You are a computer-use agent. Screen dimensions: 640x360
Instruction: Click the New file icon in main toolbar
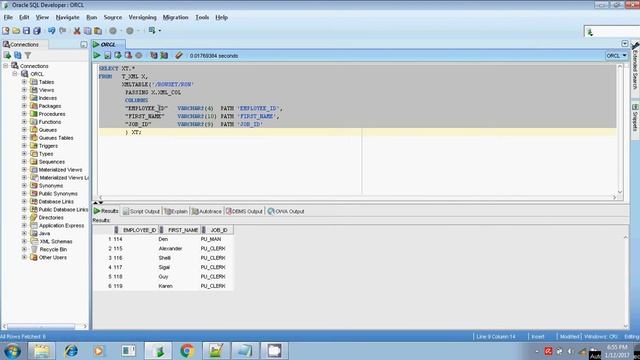click(6, 31)
